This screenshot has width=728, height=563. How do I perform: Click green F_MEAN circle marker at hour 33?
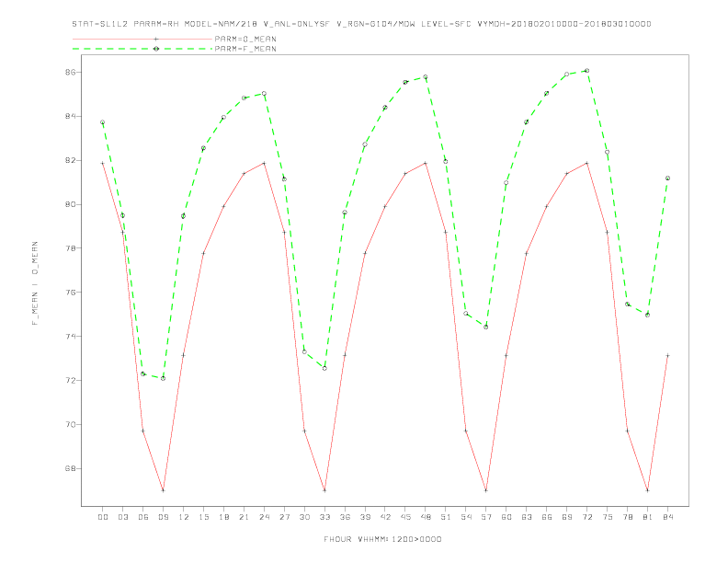click(324, 368)
